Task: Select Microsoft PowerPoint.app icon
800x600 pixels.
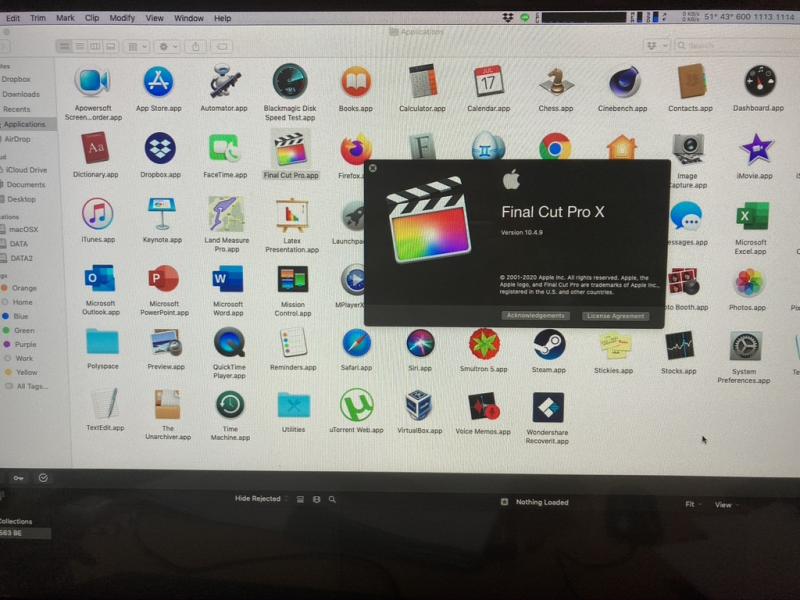Action: coord(163,279)
